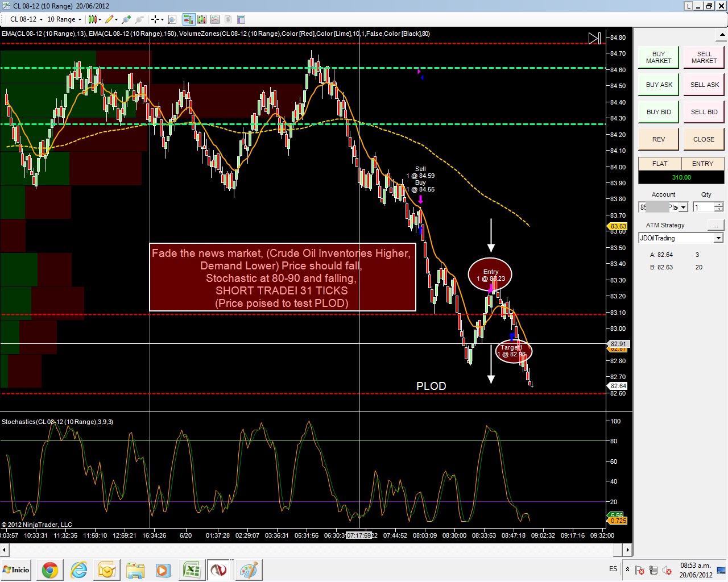The width and height of the screenshot is (728, 582).
Task: Click the 83.63 yellow price marker
Action: pos(618,226)
